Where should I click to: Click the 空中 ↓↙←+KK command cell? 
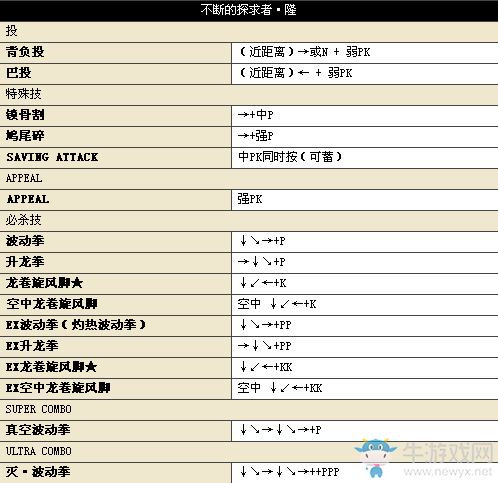coord(365,388)
